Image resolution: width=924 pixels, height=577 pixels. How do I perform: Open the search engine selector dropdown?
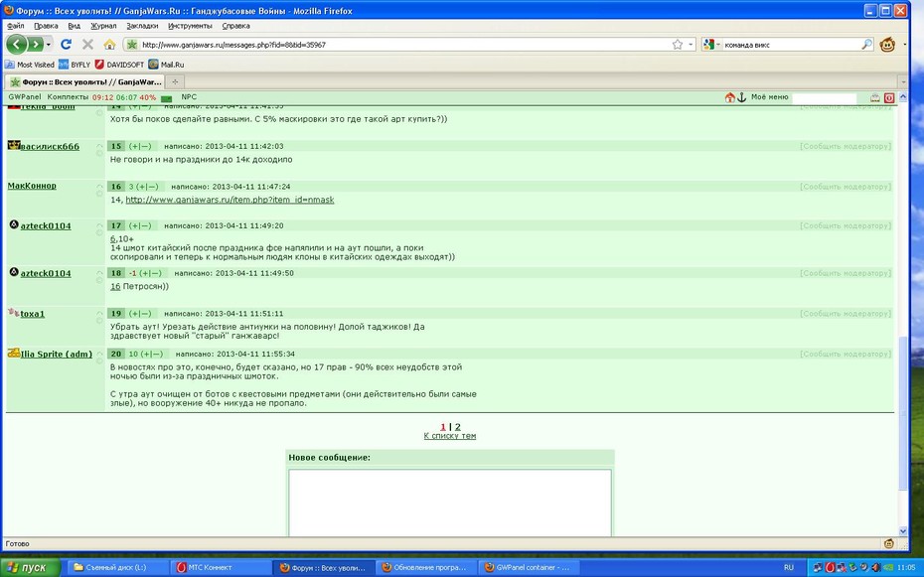[711, 45]
